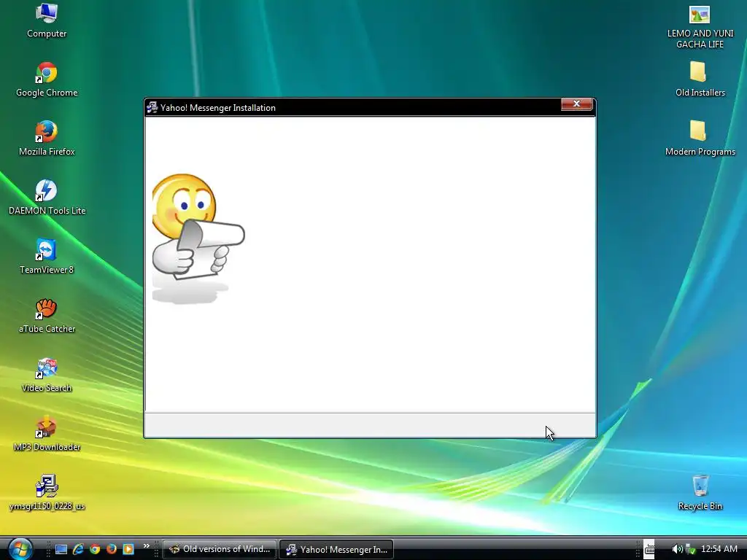Click the Safely Remove Hardware tray icon
This screenshot has width=747, height=560.
coord(690,549)
